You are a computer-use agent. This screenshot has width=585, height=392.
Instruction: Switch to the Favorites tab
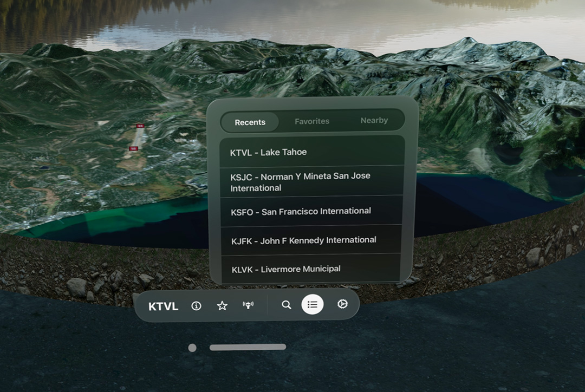coord(312,121)
